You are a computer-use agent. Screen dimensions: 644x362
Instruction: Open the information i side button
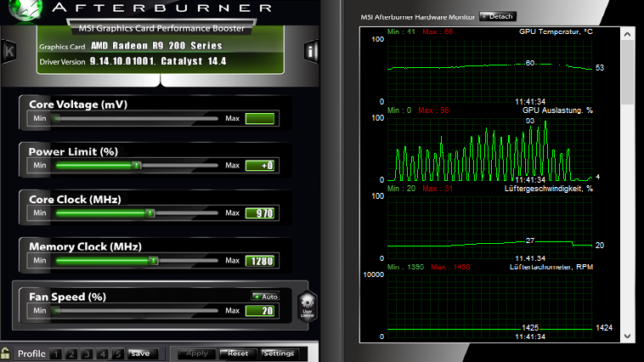(x=311, y=52)
